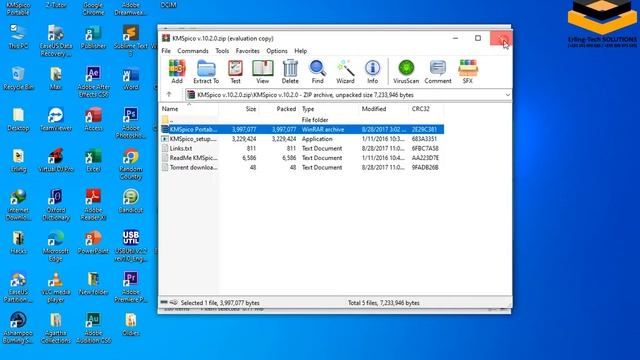Click the Microsoft Edge desktop icon

pyautogui.click(x=56, y=246)
